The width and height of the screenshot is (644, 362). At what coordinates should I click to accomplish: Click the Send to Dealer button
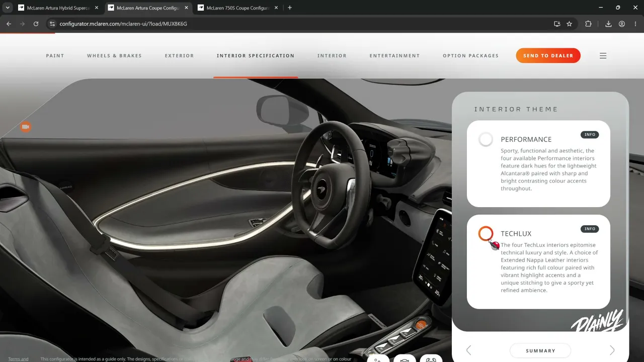point(548,56)
